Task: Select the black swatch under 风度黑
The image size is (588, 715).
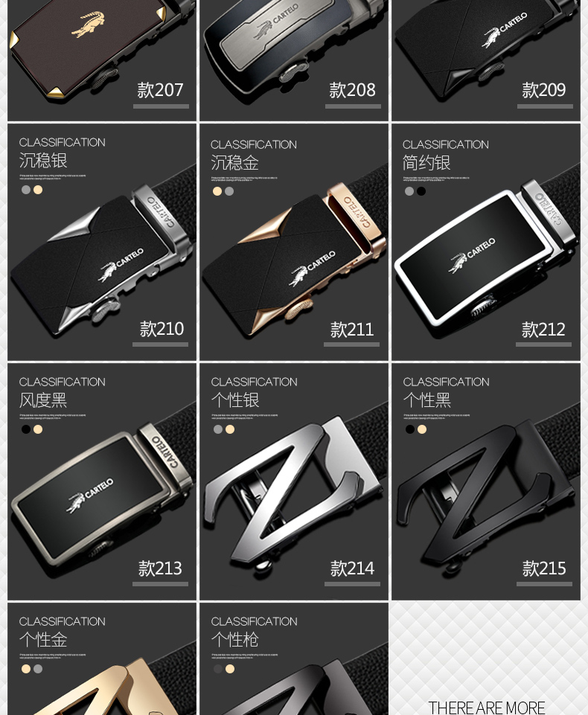Action: (x=26, y=429)
